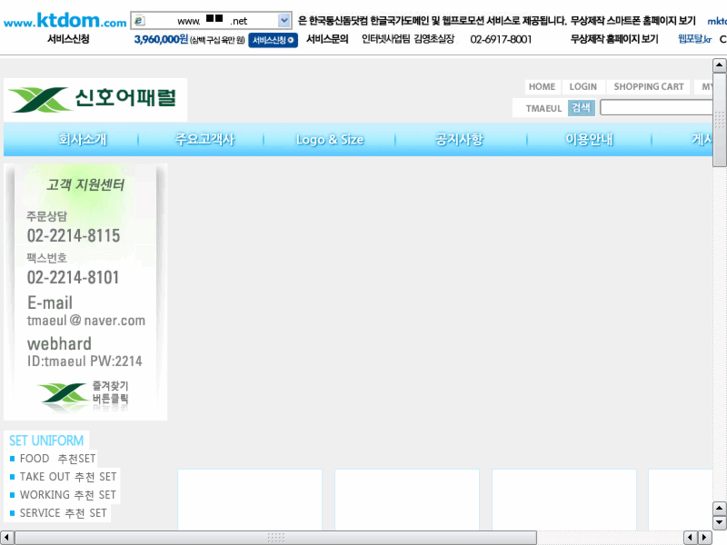This screenshot has height=545, width=727.
Task: Open SERVICE 추천 SET category
Action: 63,513
